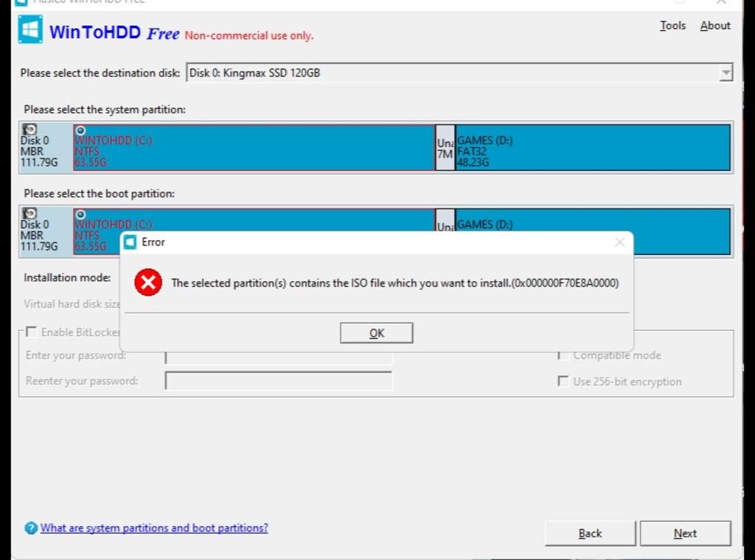This screenshot has width=755, height=560.
Task: Click the Next button
Action: pos(685,533)
